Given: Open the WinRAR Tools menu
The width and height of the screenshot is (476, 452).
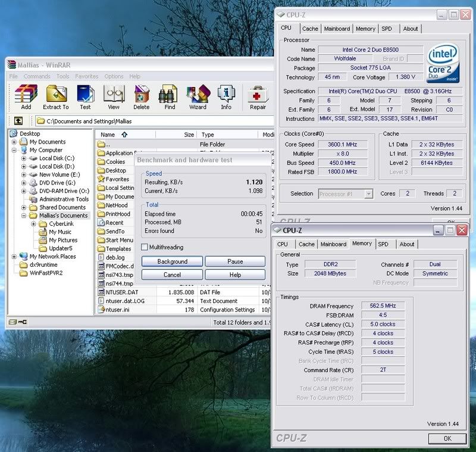Looking at the screenshot, I should (63, 76).
